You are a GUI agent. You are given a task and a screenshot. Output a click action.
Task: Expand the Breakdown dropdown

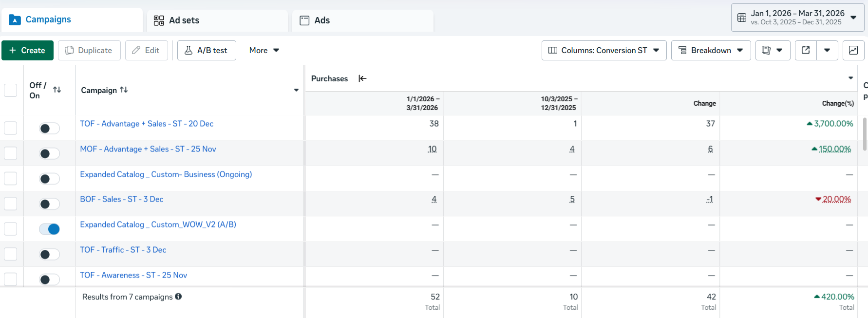coord(711,50)
